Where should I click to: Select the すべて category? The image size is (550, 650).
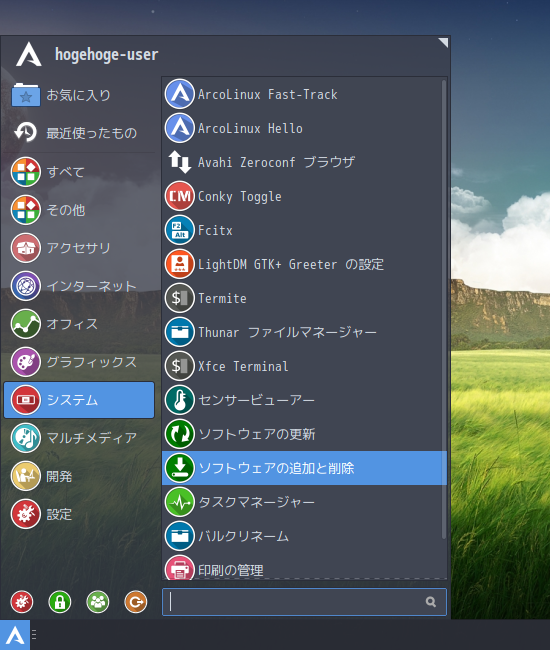[x=79, y=172]
